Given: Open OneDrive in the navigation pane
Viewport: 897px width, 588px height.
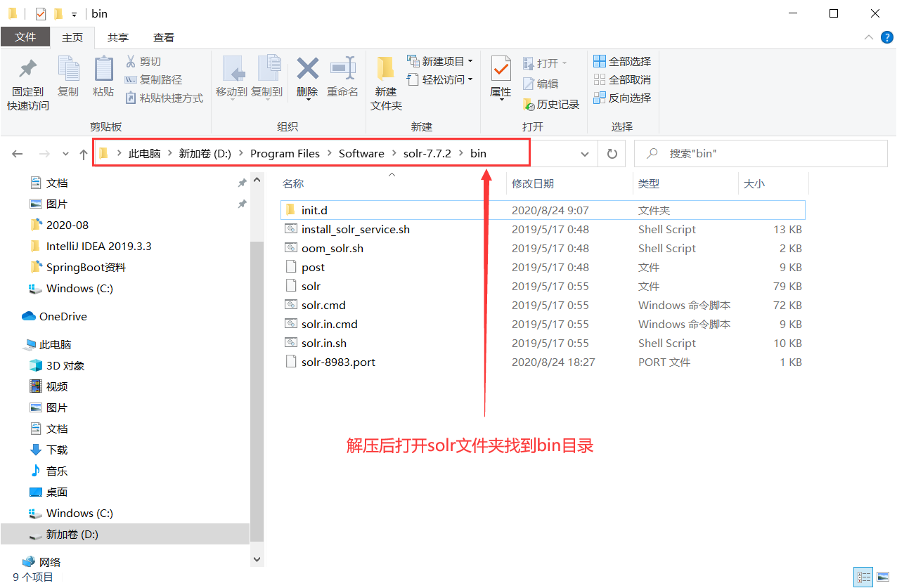Looking at the screenshot, I should tap(54, 316).
